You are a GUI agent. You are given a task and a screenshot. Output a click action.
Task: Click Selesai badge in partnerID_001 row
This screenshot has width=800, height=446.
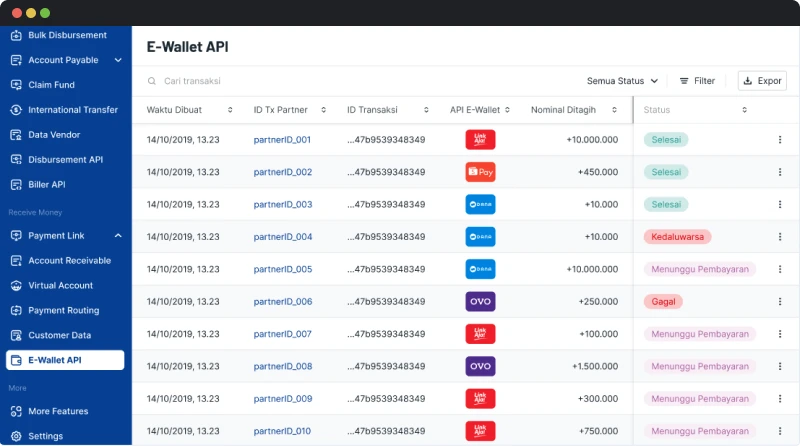pyautogui.click(x=666, y=140)
